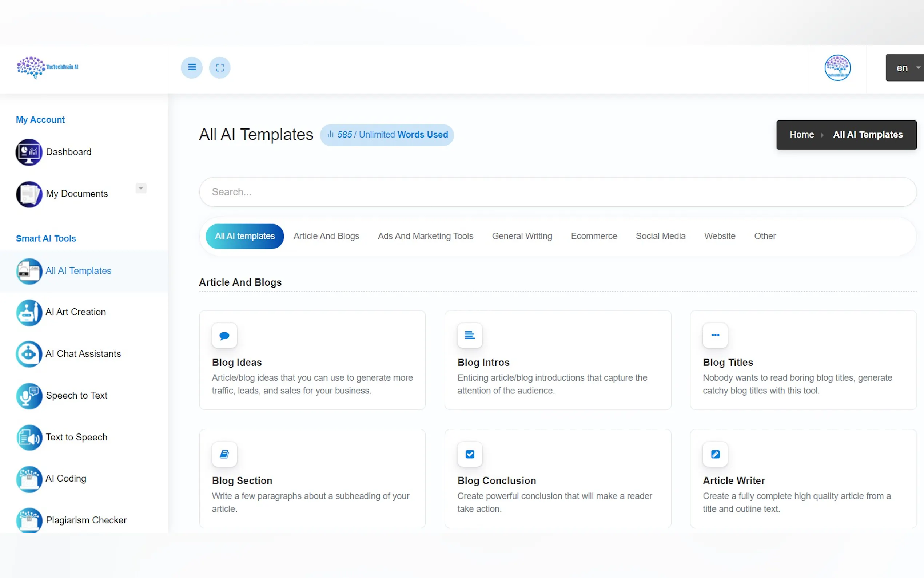Image resolution: width=924 pixels, height=578 pixels.
Task: Click the Blog Conclusion checkbox icon
Action: pyautogui.click(x=469, y=454)
